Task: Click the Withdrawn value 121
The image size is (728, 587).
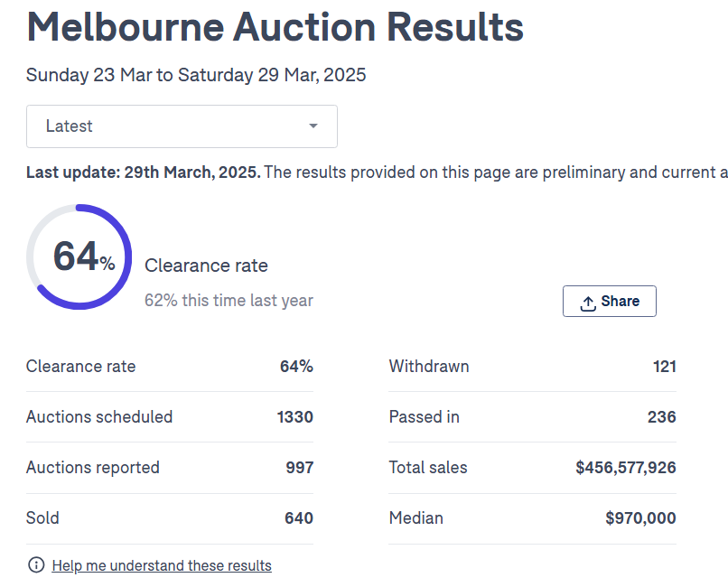Action: pyautogui.click(x=664, y=367)
